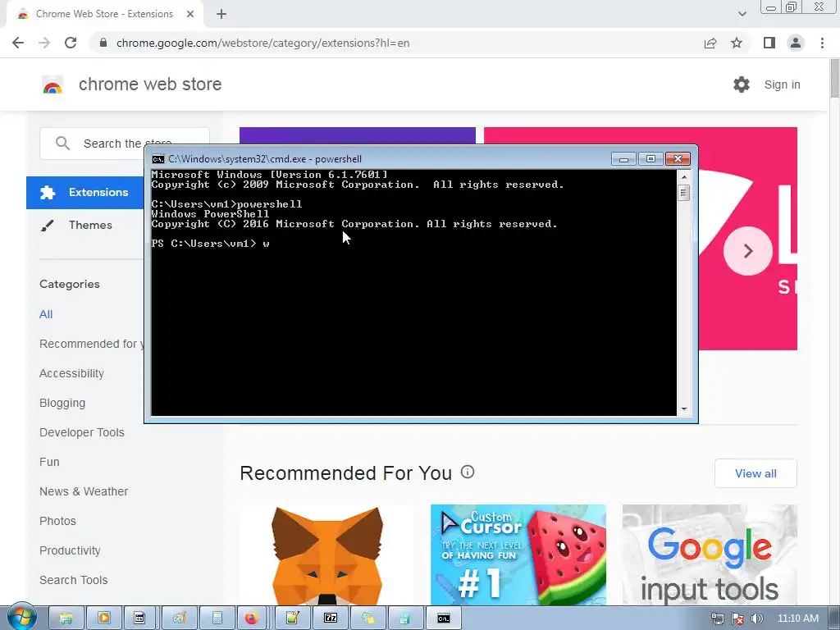Minimize the cmd.exe powershell window
The image size is (840, 630).
click(623, 159)
